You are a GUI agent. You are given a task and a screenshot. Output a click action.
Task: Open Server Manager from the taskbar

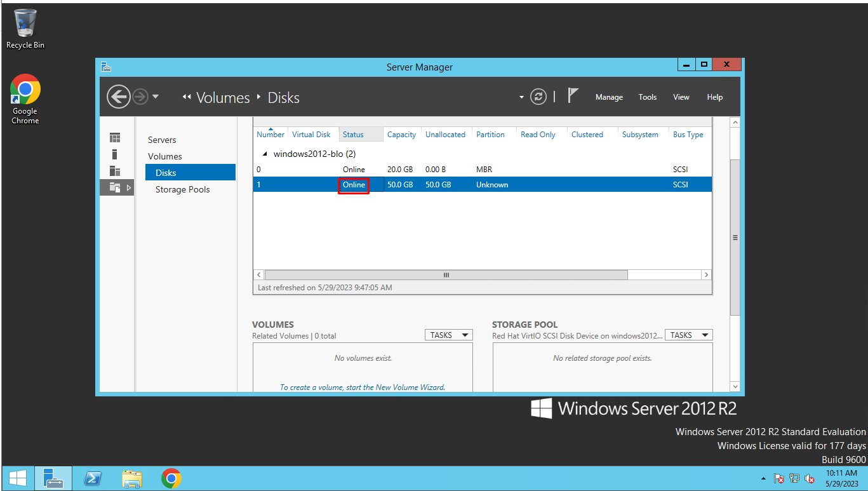53,478
